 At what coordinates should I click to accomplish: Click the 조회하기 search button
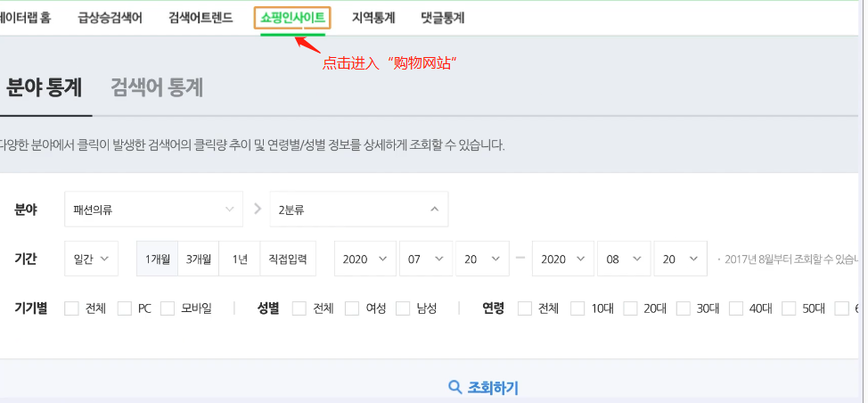483,387
